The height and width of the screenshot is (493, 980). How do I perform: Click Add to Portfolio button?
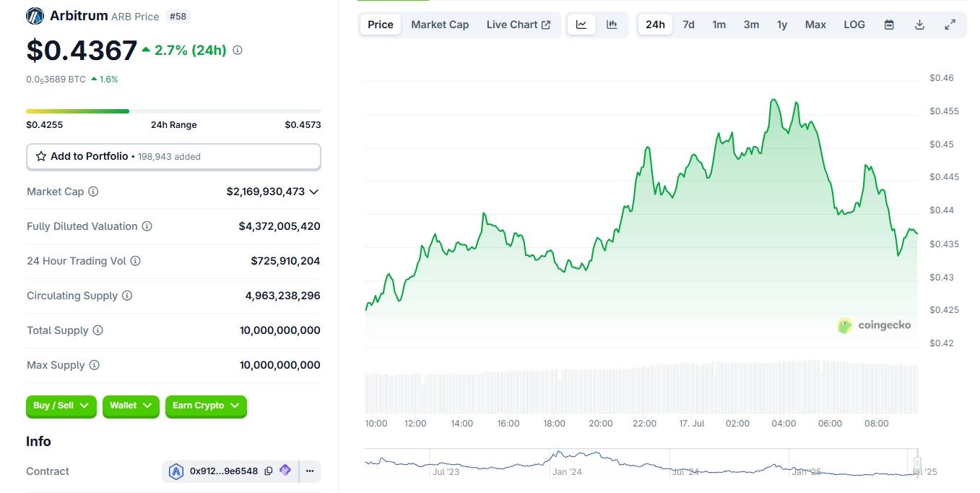coord(173,157)
